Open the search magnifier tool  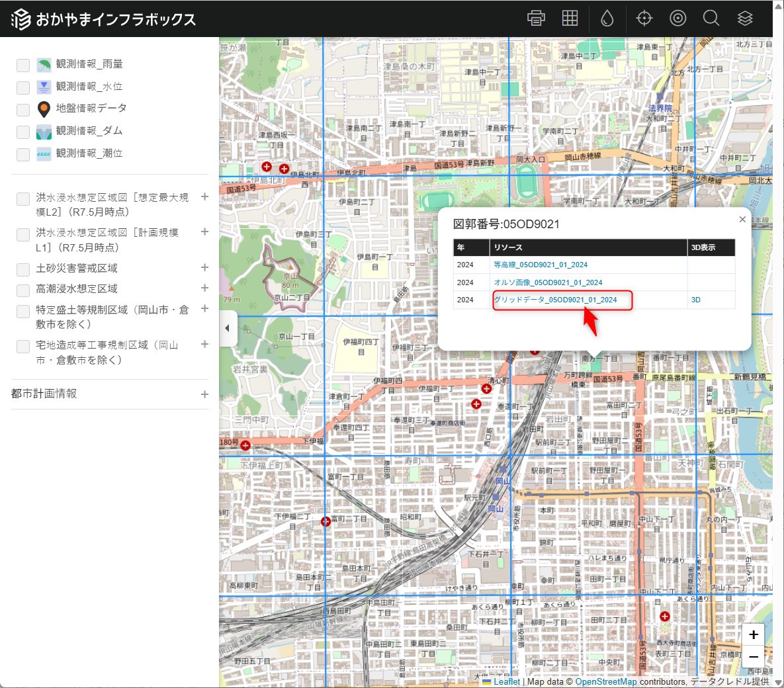[711, 19]
